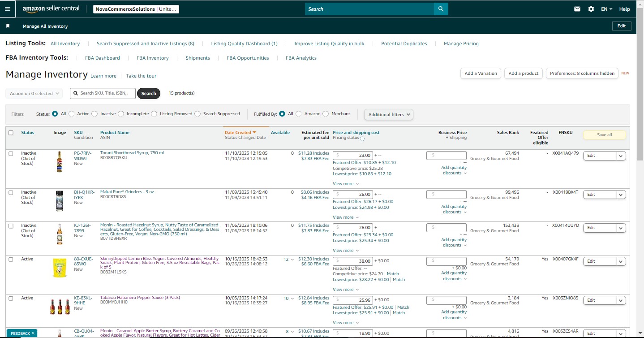The width and height of the screenshot is (644, 338).
Task: Expand View more for Torani Shortbread pricing
Action: click(346, 184)
